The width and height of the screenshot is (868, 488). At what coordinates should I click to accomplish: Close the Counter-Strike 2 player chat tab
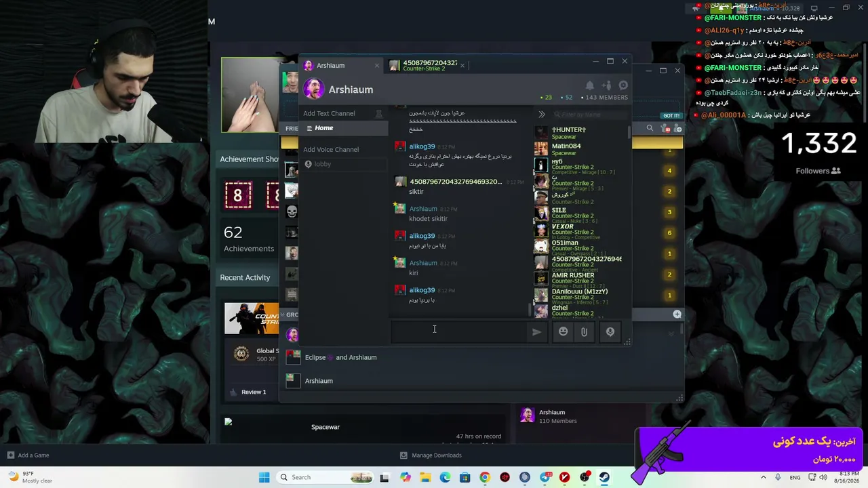click(462, 65)
